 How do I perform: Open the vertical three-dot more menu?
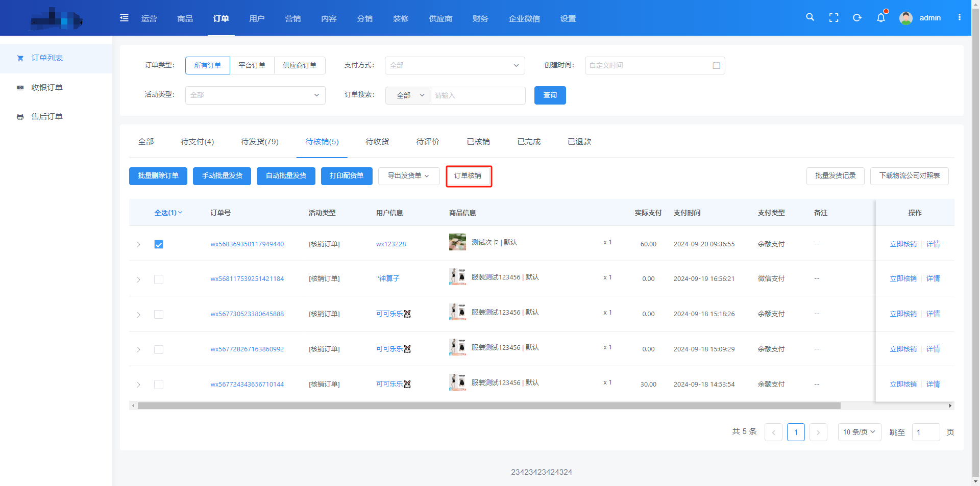coord(960,17)
